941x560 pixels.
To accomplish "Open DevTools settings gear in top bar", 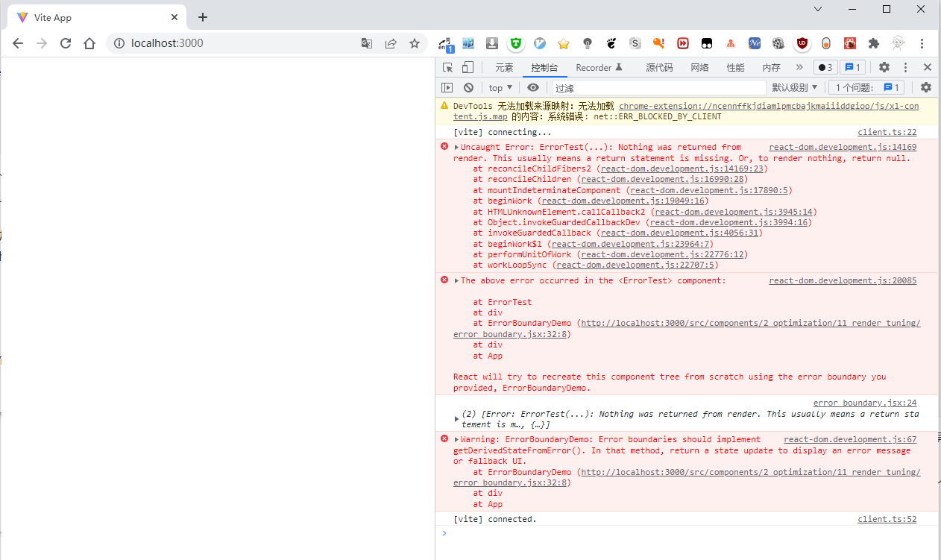I will click(x=884, y=67).
